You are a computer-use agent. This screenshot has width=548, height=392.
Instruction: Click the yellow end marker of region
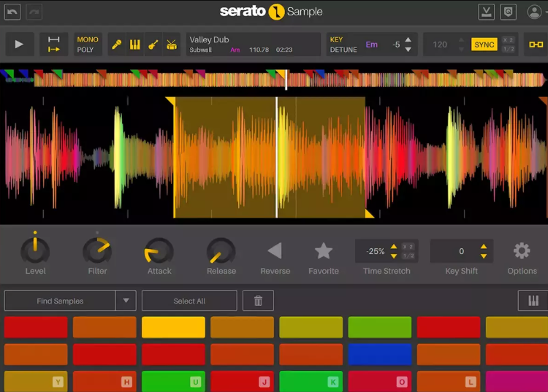click(370, 213)
